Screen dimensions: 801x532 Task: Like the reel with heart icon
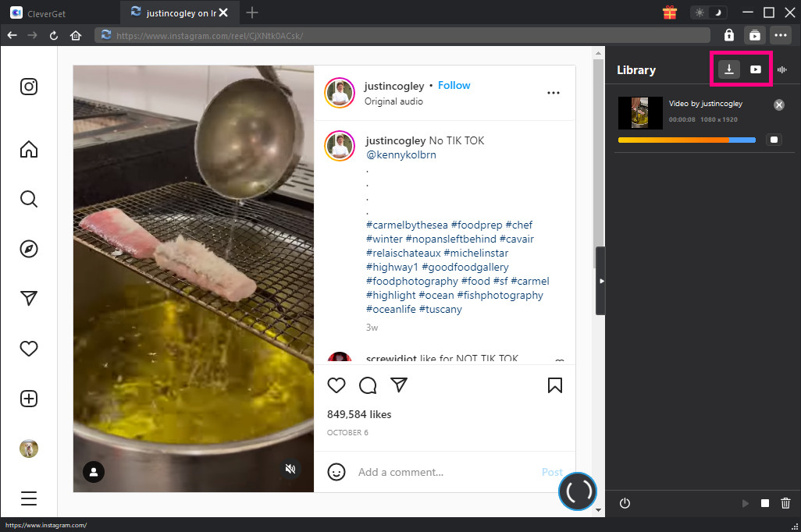tap(336, 385)
